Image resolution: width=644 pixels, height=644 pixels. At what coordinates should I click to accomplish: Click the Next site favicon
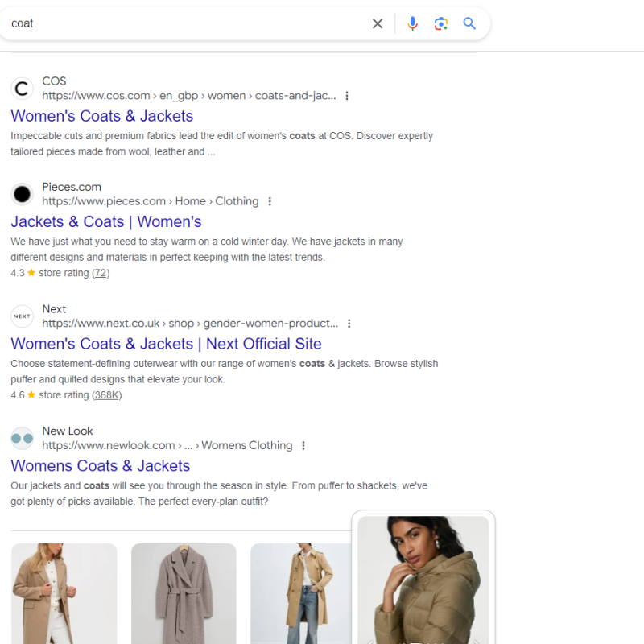22,316
